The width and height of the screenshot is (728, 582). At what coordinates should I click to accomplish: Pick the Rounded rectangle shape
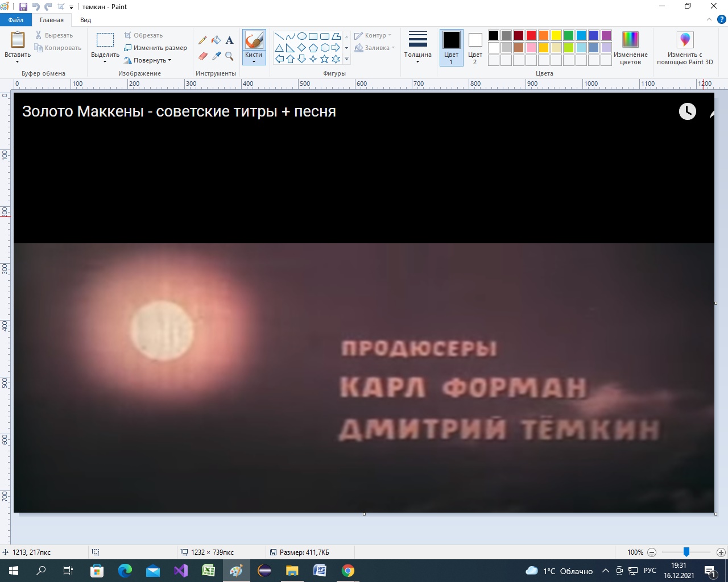pos(325,36)
